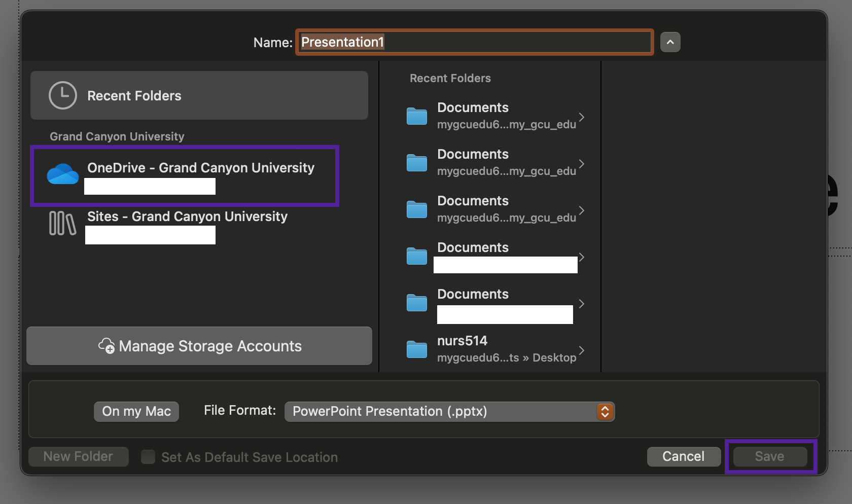The height and width of the screenshot is (504, 852).
Task: Click the Save button
Action: pyautogui.click(x=770, y=456)
